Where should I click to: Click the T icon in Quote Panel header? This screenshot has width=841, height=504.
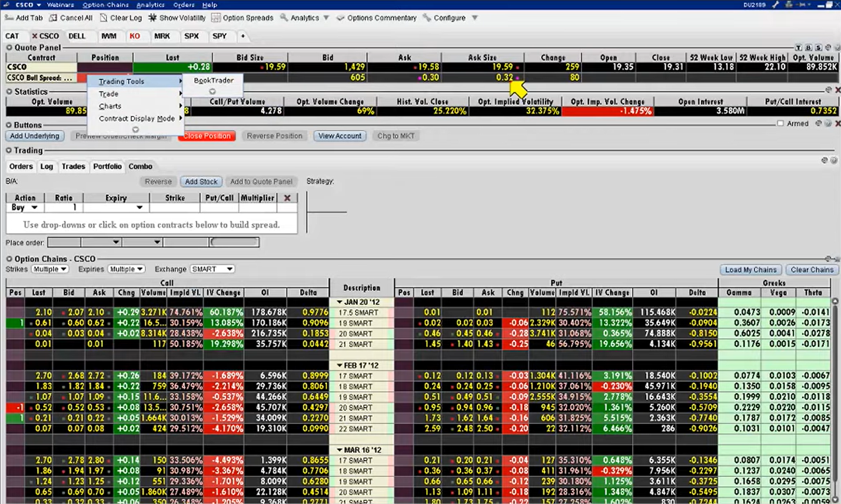(x=799, y=48)
